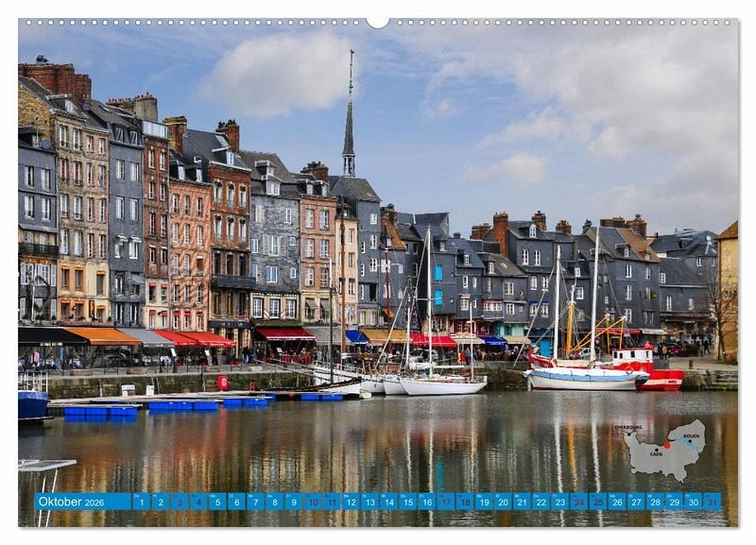Click day 24 in the date row
Screen dimensions: 756x545
click(578, 502)
